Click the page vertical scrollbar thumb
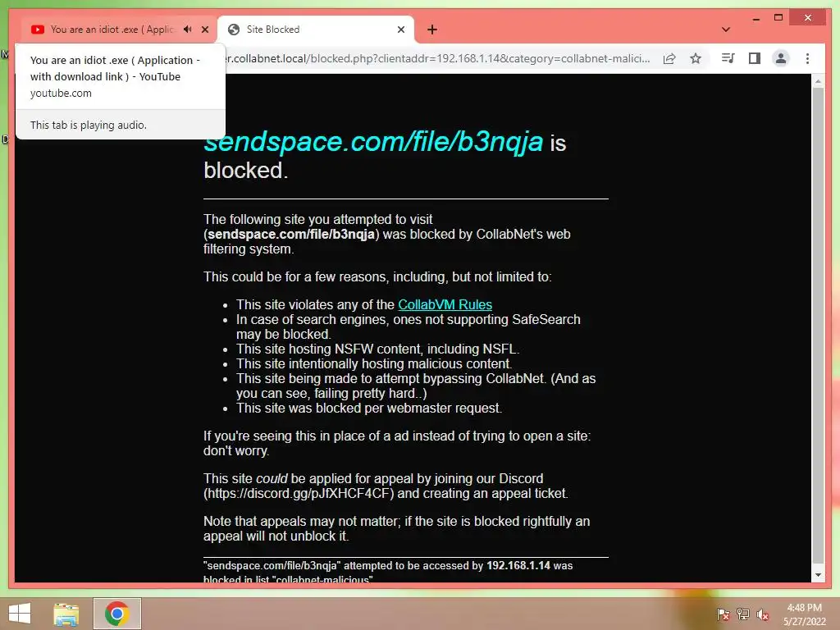The image size is (840, 630). pyautogui.click(x=818, y=326)
